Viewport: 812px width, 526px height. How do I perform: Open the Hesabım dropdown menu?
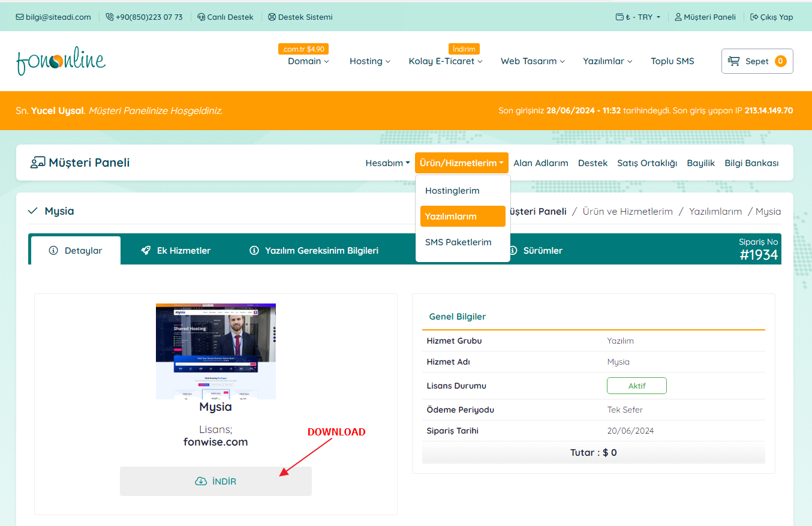pos(388,163)
